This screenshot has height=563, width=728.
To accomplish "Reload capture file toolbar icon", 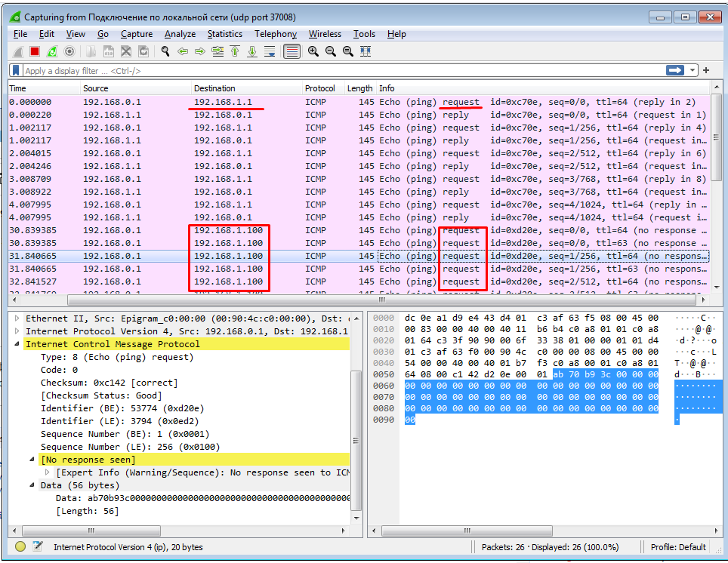I will coord(143,51).
